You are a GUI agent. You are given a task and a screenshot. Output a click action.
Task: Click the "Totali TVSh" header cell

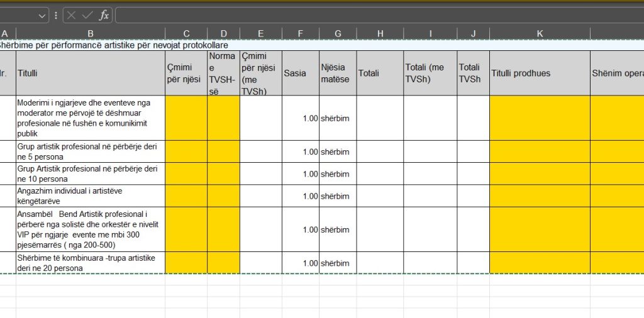(473, 73)
